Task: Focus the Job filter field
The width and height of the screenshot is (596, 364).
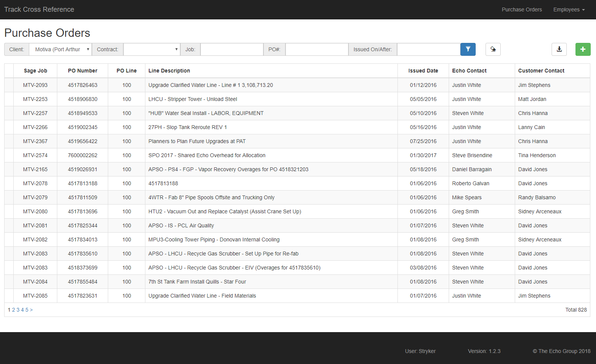Action: [232, 49]
